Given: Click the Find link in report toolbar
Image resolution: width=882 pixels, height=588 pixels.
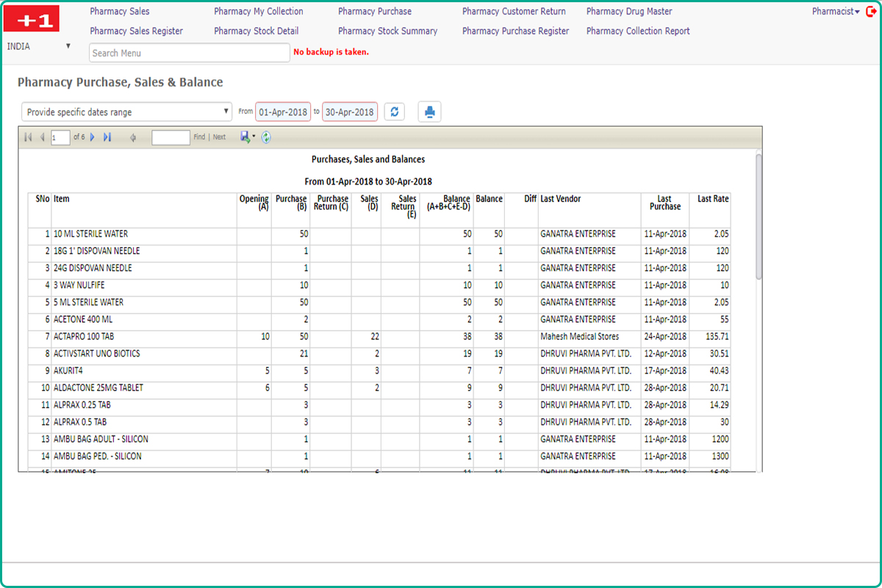Looking at the screenshot, I should [199, 137].
